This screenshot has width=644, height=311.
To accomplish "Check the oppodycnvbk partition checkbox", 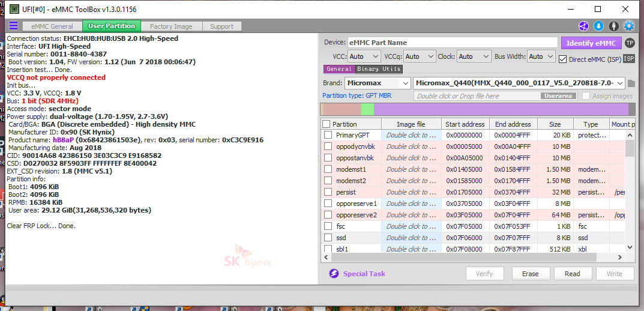I will (x=328, y=146).
